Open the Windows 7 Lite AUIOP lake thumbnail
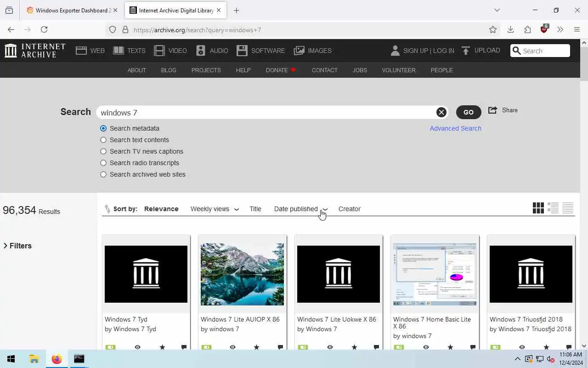Screen dimensions: 588x368 point(242,274)
